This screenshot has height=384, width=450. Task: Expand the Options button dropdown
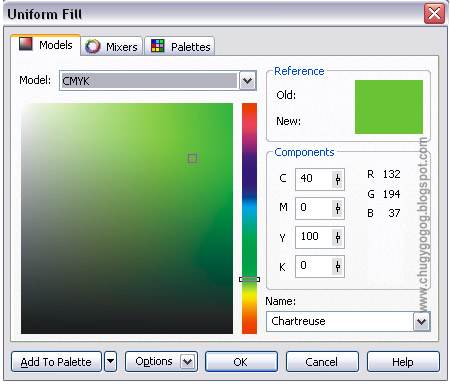tap(187, 362)
